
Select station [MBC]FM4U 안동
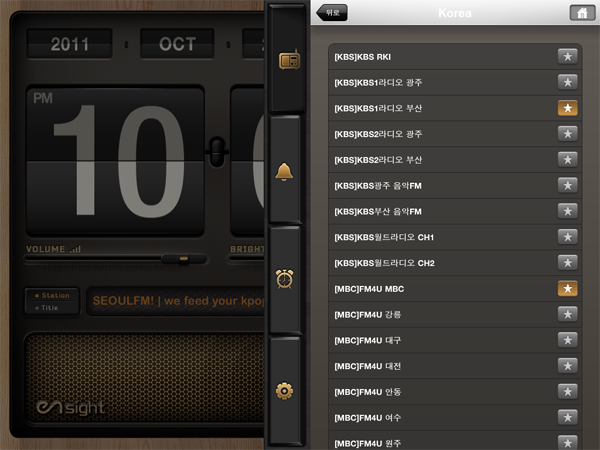click(455, 392)
